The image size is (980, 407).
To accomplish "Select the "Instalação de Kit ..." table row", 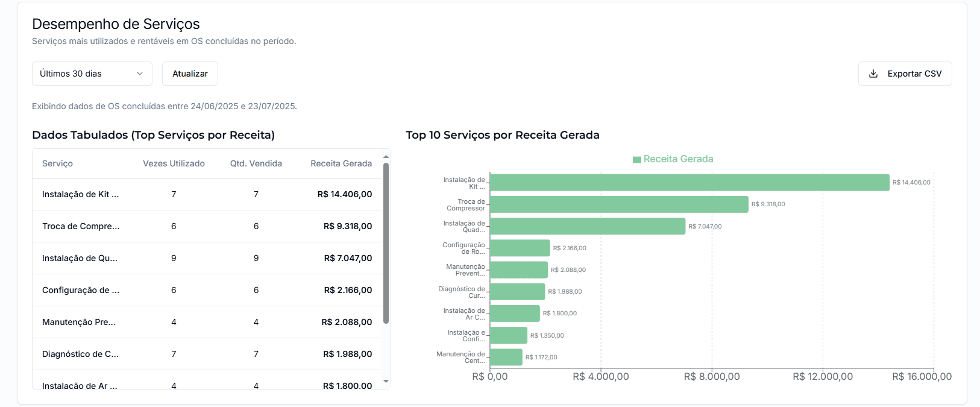I will [81, 194].
